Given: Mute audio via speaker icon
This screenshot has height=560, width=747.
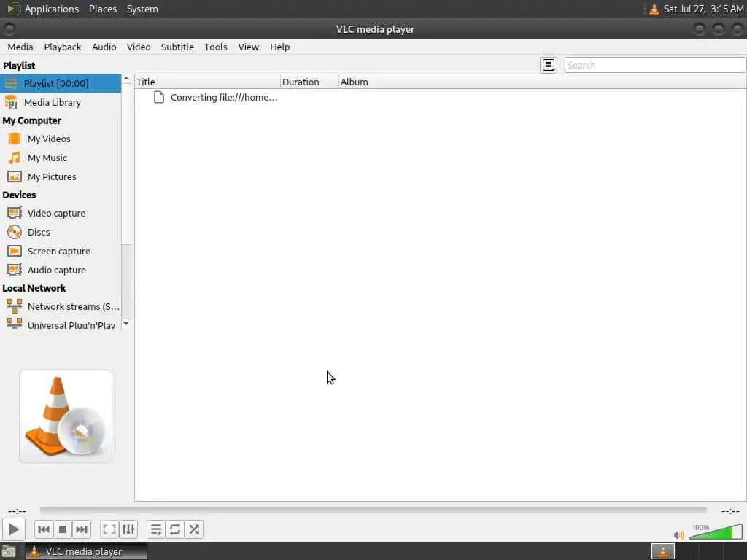Looking at the screenshot, I should [679, 534].
